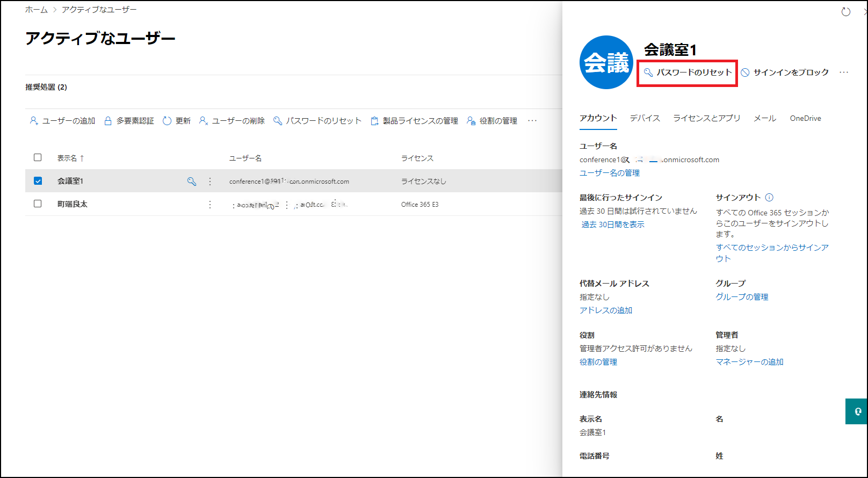Check the 町端良太 row checkbox
This screenshot has width=868, height=478.
tap(38, 204)
